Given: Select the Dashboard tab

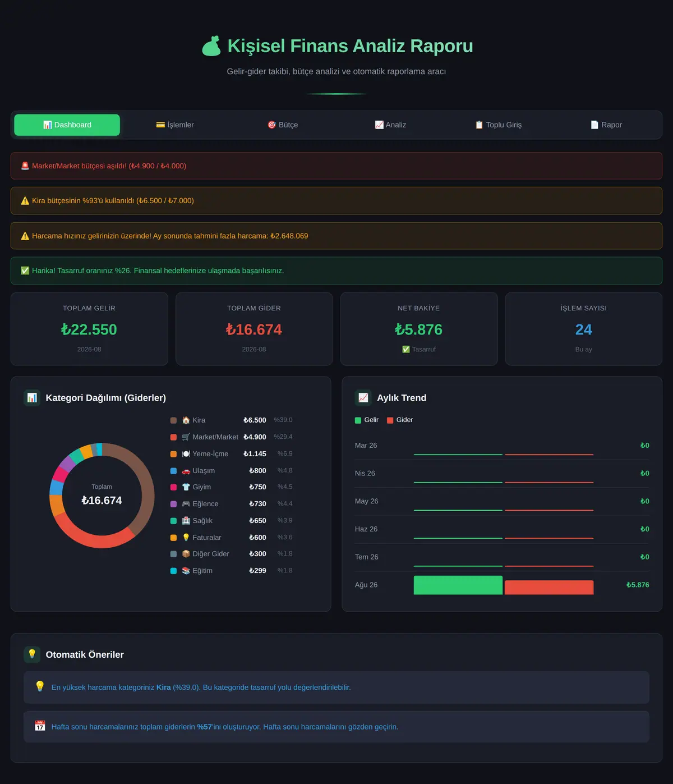Looking at the screenshot, I should click(x=67, y=125).
